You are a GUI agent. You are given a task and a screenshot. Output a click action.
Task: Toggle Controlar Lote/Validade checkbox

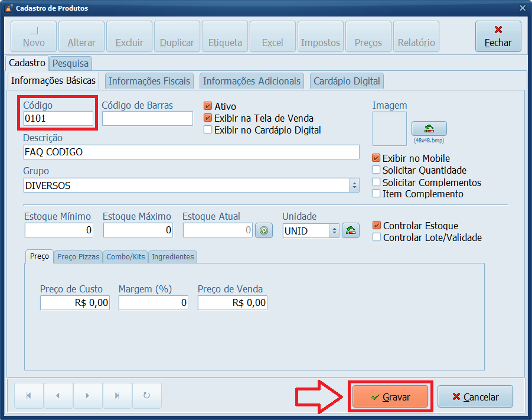[377, 237]
